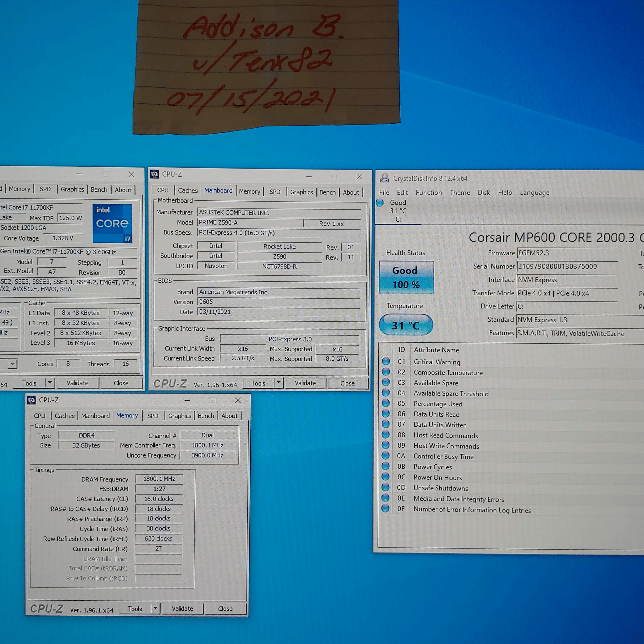Minimize the CPU-Z Memory window
The height and width of the screenshot is (644, 644).
point(187,400)
